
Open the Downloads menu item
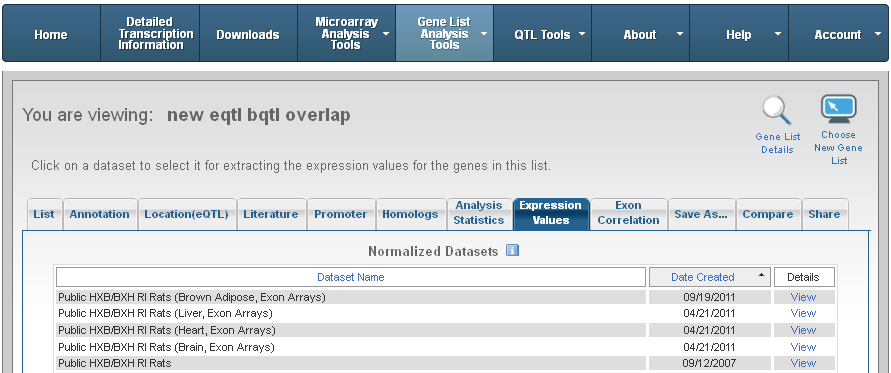[248, 34]
